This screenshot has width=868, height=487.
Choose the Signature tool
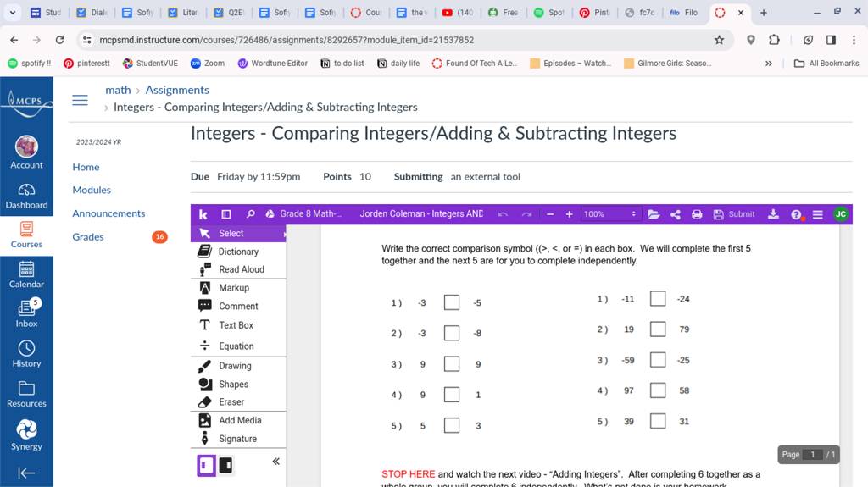tap(238, 439)
